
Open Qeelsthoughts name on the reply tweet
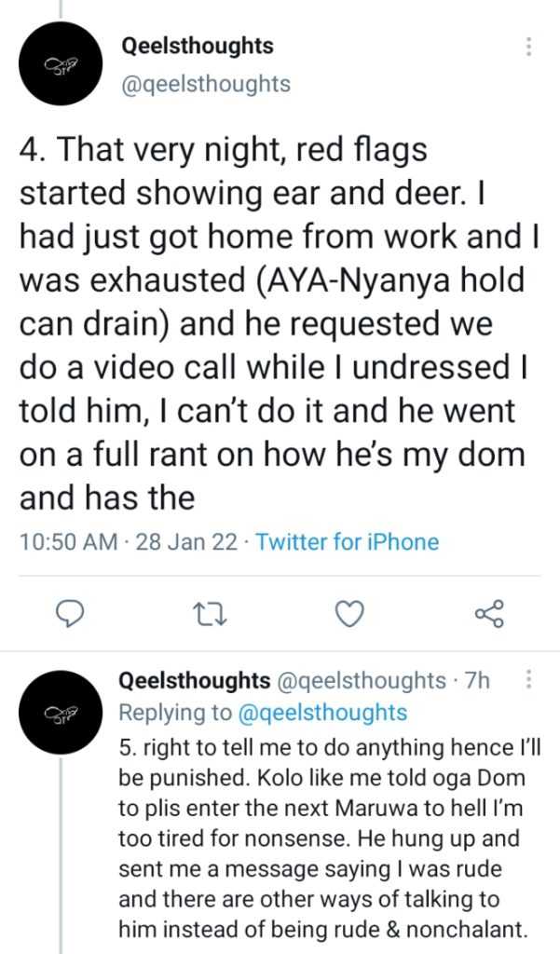(x=196, y=681)
